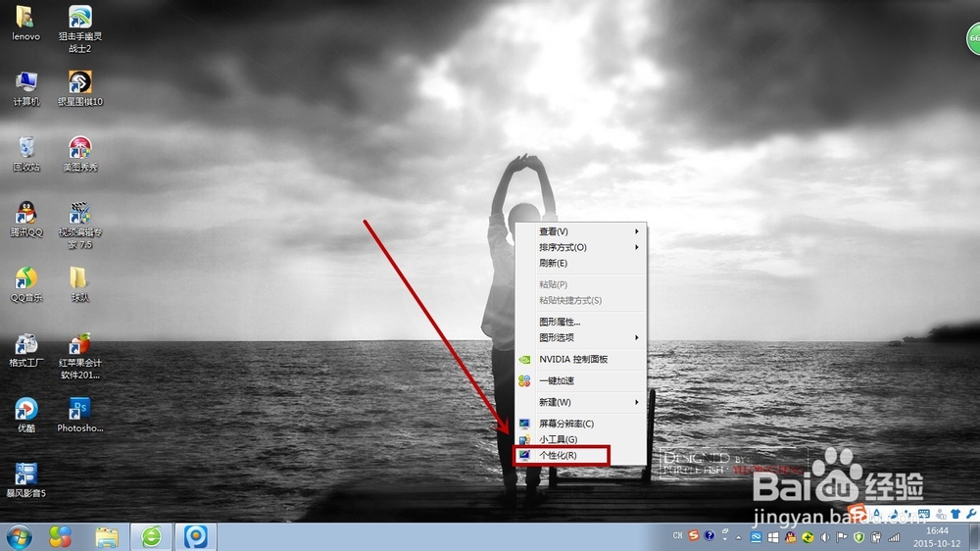Open the Windows Start button

[x=19, y=536]
